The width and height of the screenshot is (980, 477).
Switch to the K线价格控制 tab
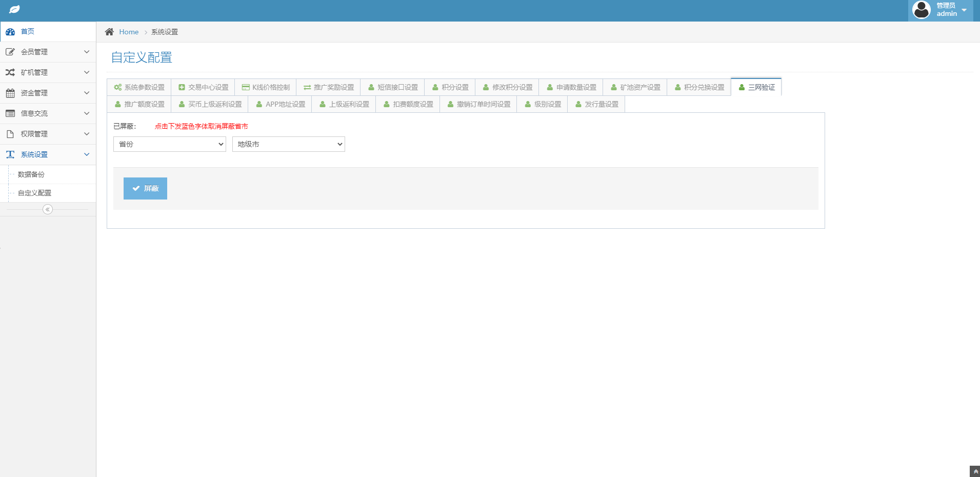coord(266,87)
